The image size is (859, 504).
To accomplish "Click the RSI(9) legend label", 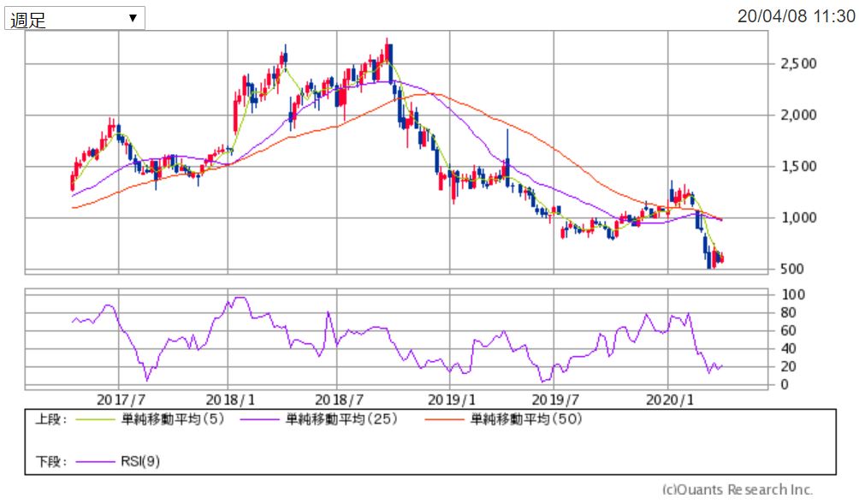I will click(140, 462).
